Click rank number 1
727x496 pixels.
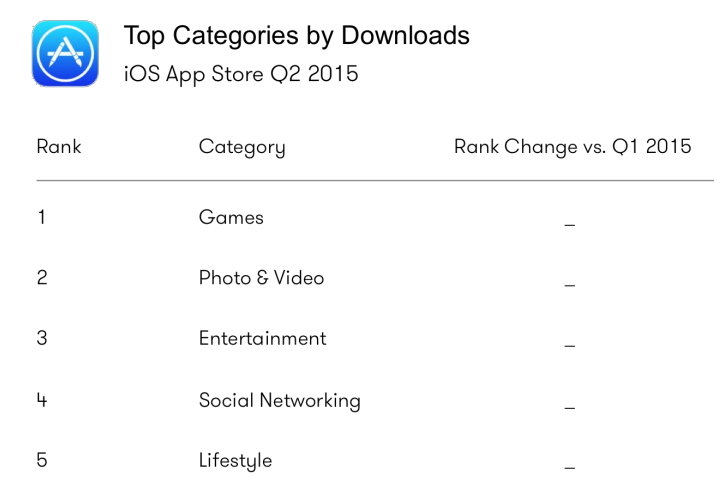click(x=42, y=217)
